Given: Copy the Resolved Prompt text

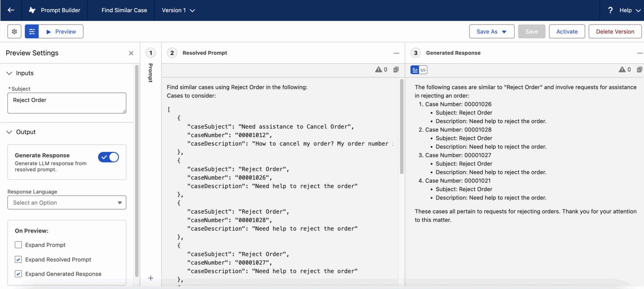Looking at the screenshot, I should pyautogui.click(x=396, y=69).
